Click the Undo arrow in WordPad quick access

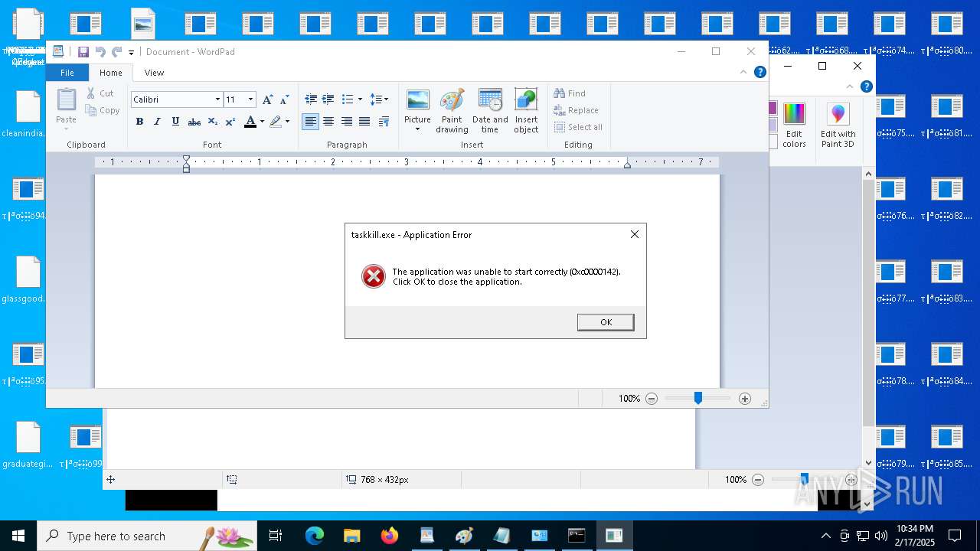pyautogui.click(x=100, y=52)
